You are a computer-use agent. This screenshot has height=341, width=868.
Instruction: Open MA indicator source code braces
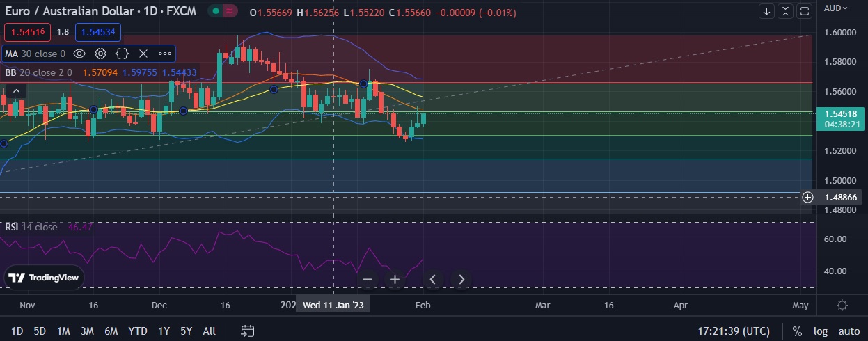pyautogui.click(x=122, y=54)
